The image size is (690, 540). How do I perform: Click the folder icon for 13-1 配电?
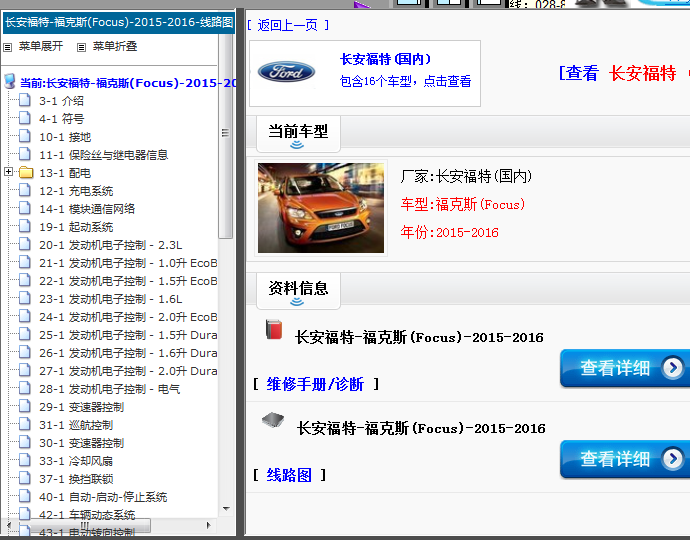[x=26, y=173]
